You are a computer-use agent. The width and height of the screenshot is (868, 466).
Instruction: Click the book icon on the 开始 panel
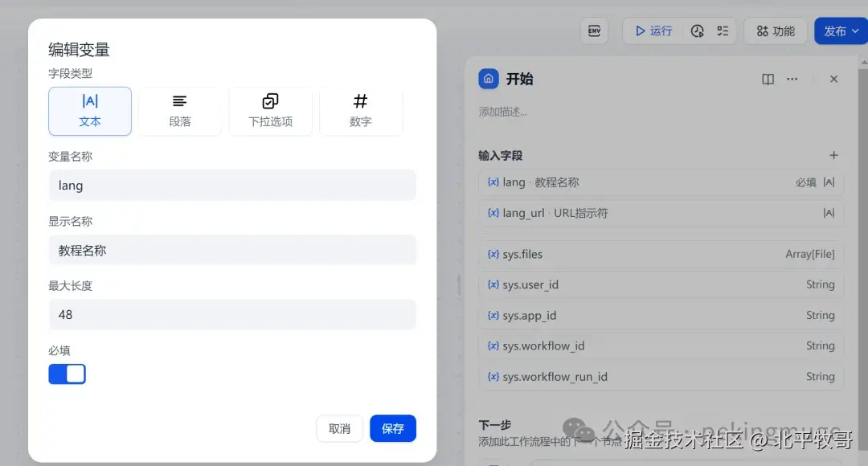(768, 78)
